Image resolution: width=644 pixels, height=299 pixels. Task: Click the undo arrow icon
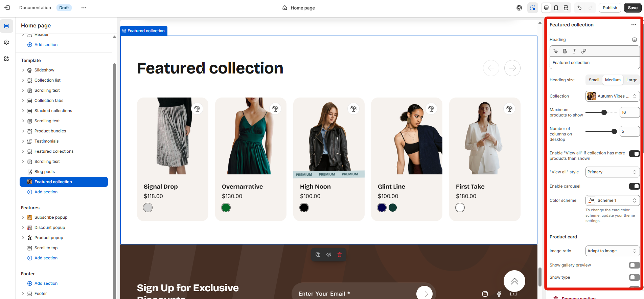(579, 8)
